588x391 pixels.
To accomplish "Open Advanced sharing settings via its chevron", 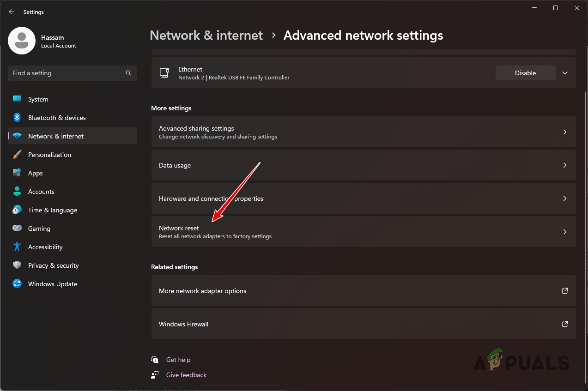I will click(x=564, y=132).
